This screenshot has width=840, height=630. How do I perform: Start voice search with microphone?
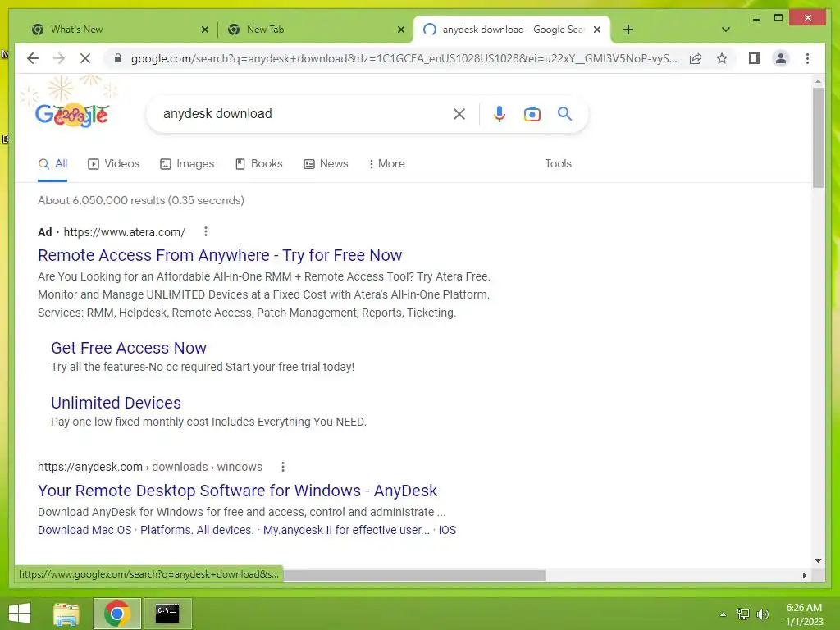point(499,113)
